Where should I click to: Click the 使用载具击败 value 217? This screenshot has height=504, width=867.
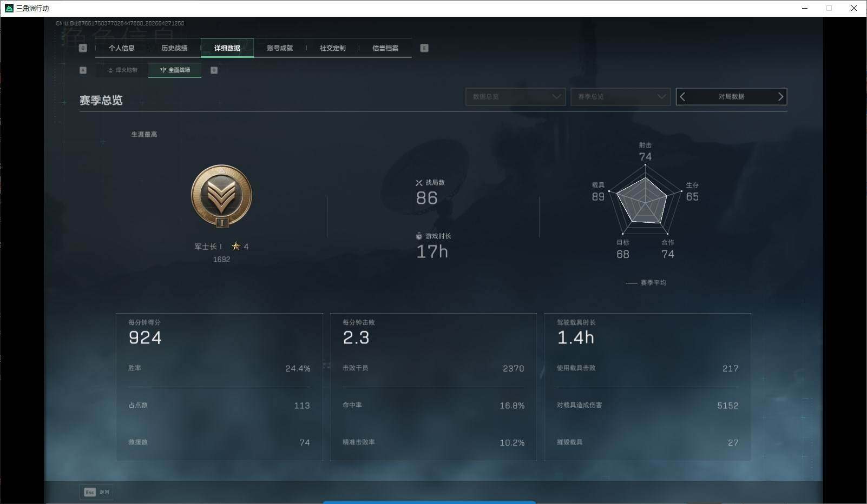(731, 369)
